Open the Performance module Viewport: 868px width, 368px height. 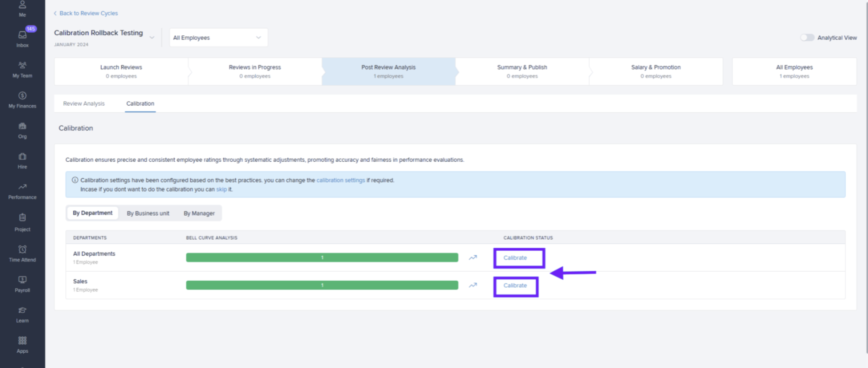click(22, 191)
